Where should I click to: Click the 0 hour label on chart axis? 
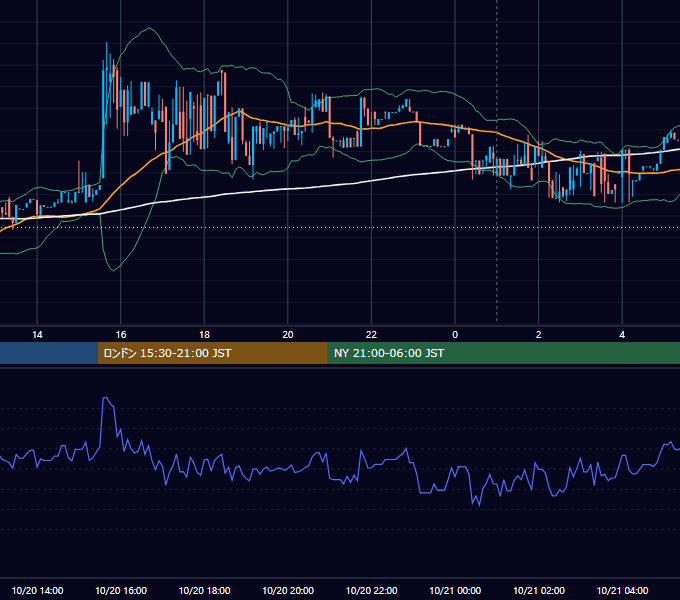point(455,335)
